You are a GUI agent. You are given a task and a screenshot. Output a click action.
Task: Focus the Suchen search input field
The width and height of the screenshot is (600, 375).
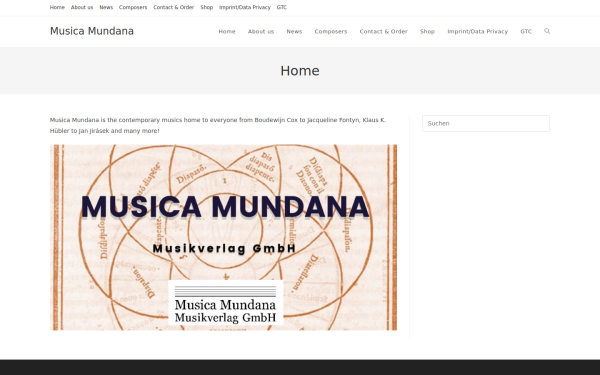486,123
